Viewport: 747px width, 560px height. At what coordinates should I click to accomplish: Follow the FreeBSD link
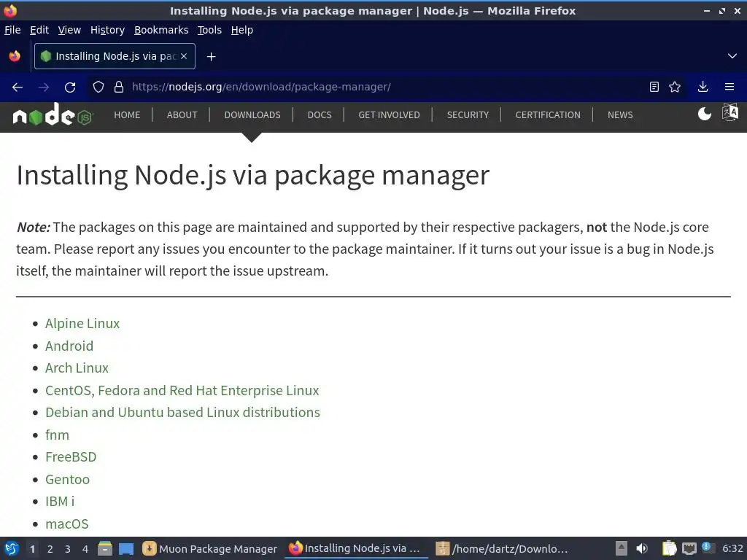point(71,456)
